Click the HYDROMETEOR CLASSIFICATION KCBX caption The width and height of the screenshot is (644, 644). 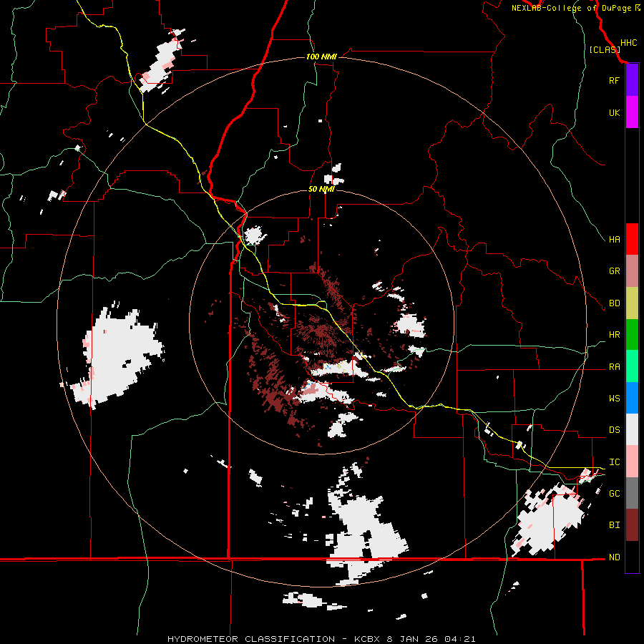pyautogui.click(x=321, y=639)
